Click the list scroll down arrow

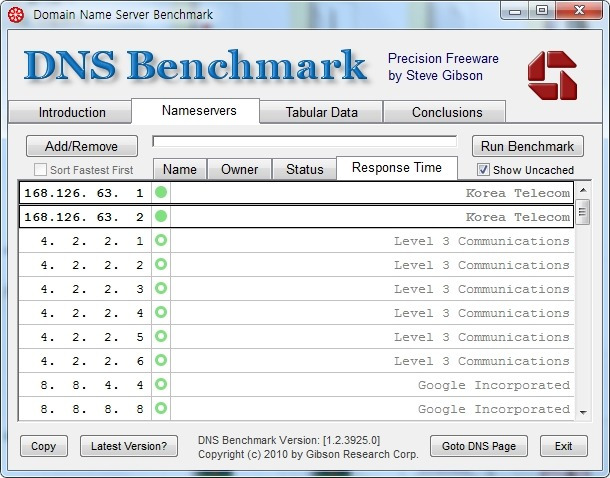click(583, 412)
